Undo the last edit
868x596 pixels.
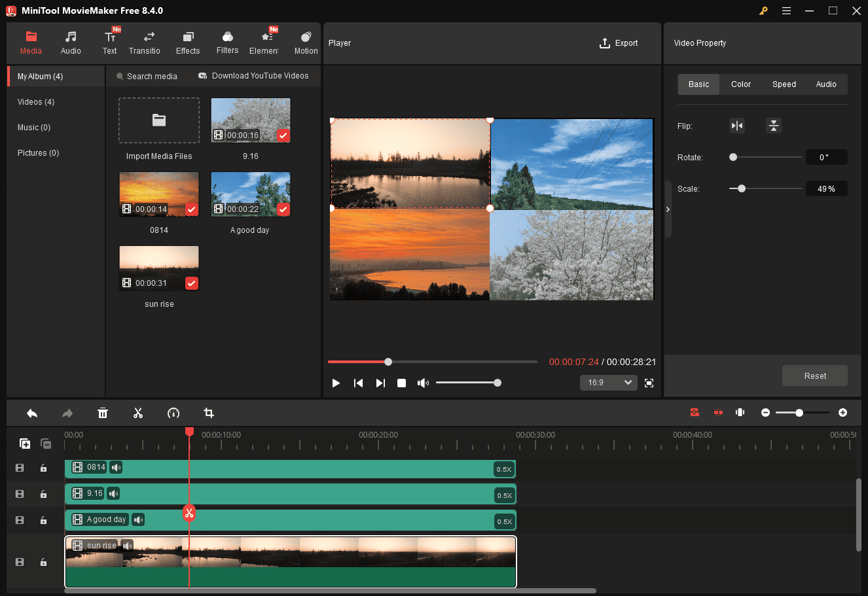pyautogui.click(x=32, y=413)
